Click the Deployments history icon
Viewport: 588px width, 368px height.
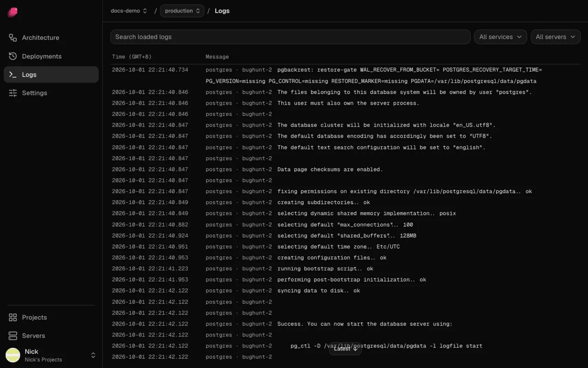(x=13, y=56)
